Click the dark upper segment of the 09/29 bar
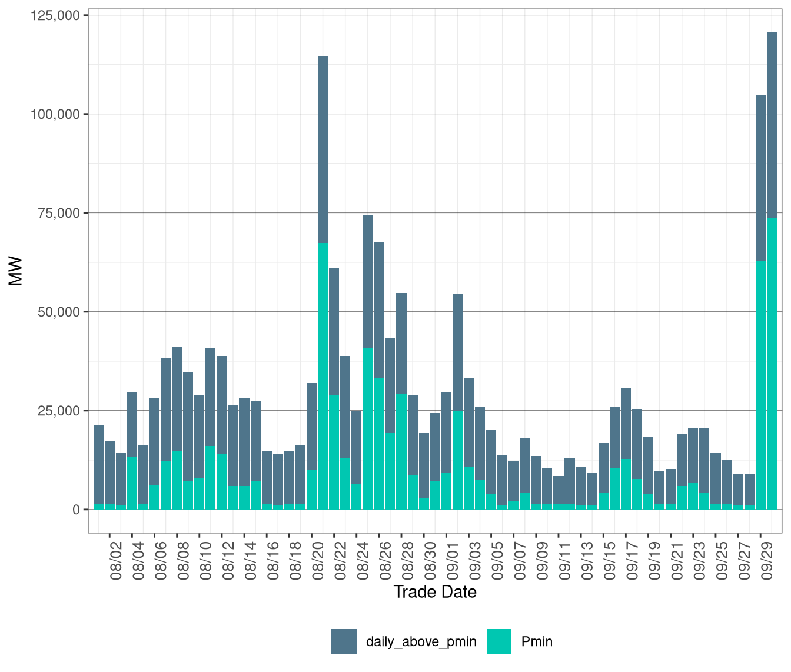791x672 pixels. pos(760,178)
